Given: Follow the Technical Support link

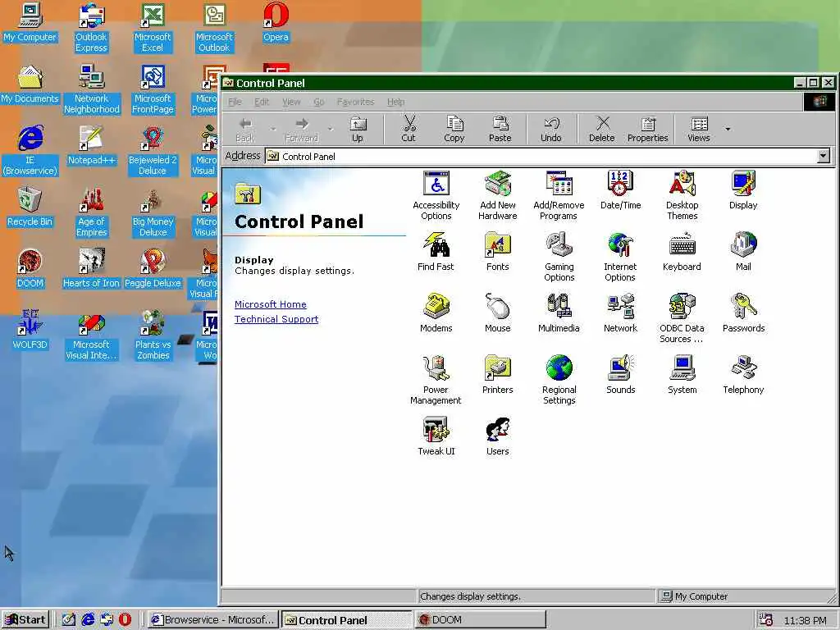Looking at the screenshot, I should click(276, 319).
